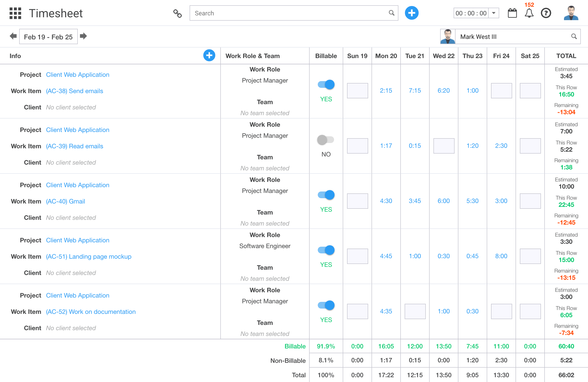Go to previous week with left arrow

[13, 36]
